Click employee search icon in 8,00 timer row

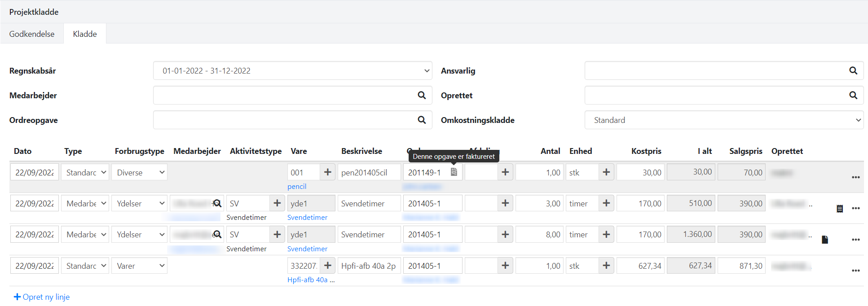tap(217, 234)
